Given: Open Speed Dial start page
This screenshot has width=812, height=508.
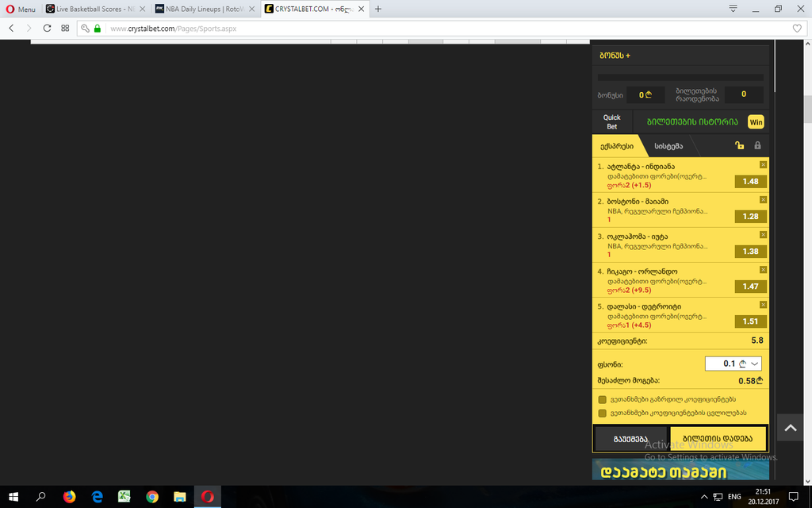Looking at the screenshot, I should pos(65,28).
